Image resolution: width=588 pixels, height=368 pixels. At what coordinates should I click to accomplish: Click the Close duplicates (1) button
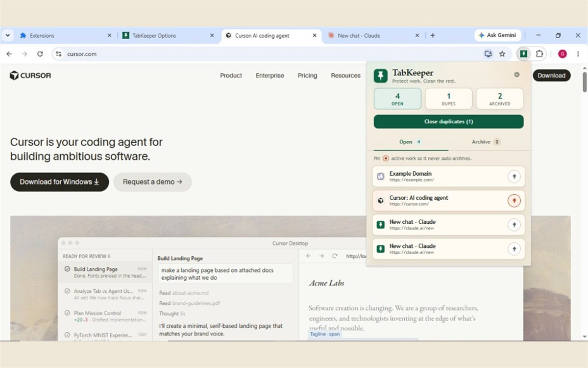click(x=448, y=122)
